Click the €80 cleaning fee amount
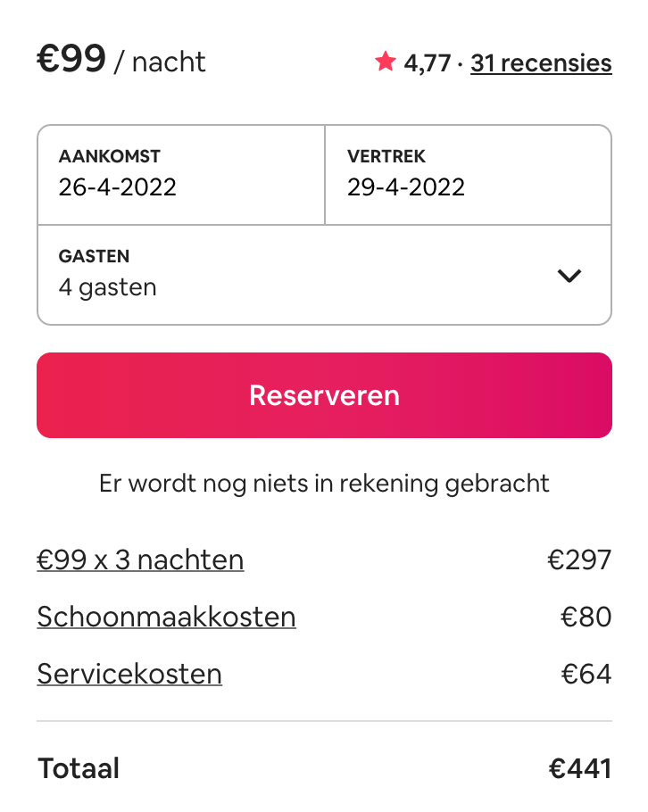The height and width of the screenshot is (812, 648). pyautogui.click(x=586, y=617)
